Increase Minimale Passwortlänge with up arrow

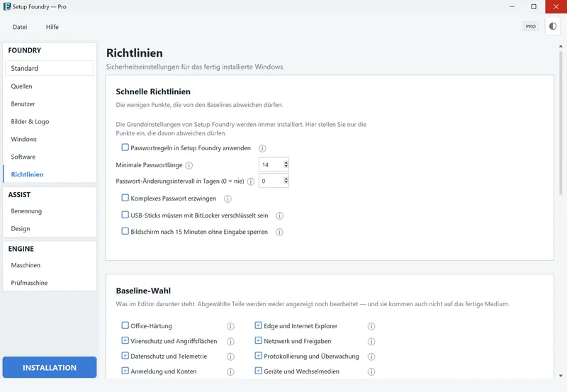click(x=286, y=163)
